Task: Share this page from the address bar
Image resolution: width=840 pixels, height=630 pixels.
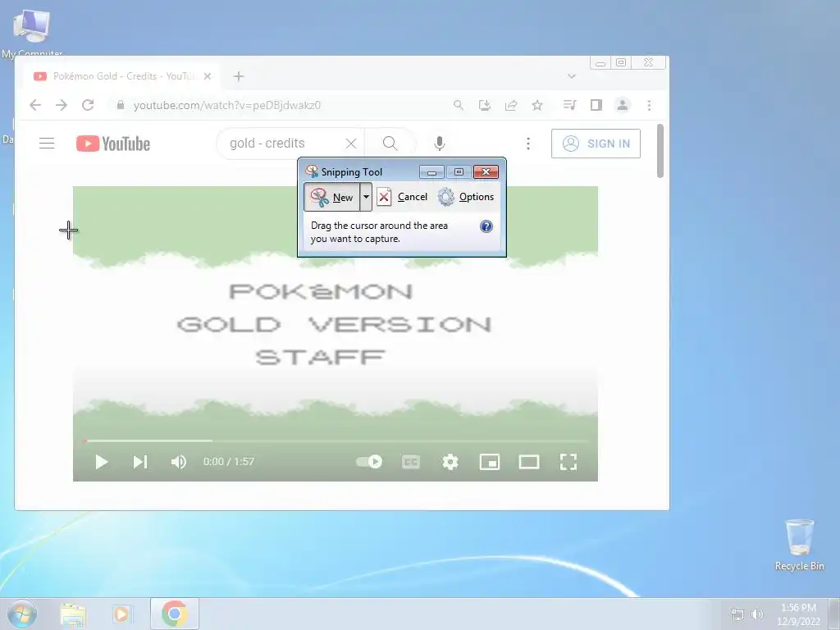Action: [511, 105]
